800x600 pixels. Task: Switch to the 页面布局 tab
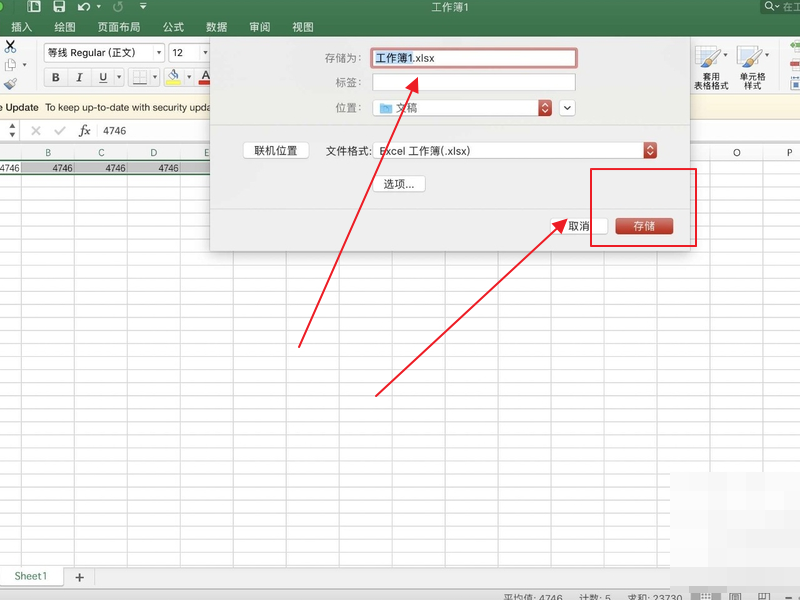[x=119, y=27]
